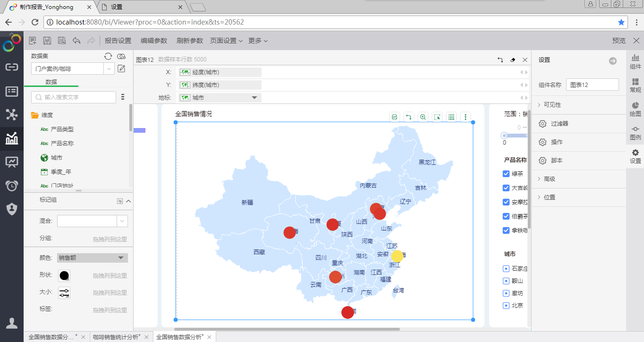Click the 预览 preview button
The width and height of the screenshot is (644, 342).
pos(619,41)
